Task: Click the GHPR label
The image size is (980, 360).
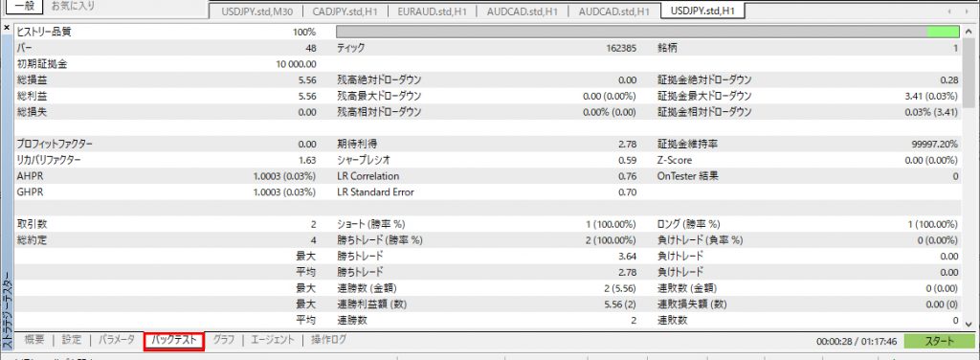Action: click(30, 192)
